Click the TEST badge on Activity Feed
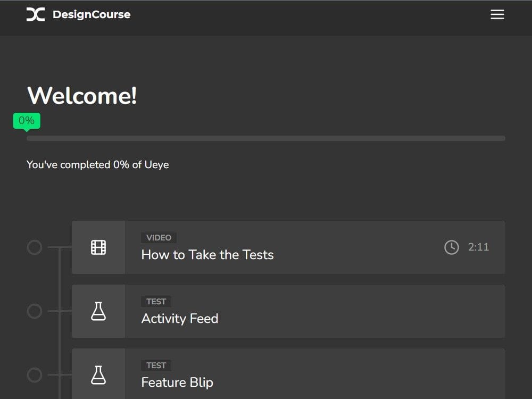Screen dimensions: 532x399 156,301
